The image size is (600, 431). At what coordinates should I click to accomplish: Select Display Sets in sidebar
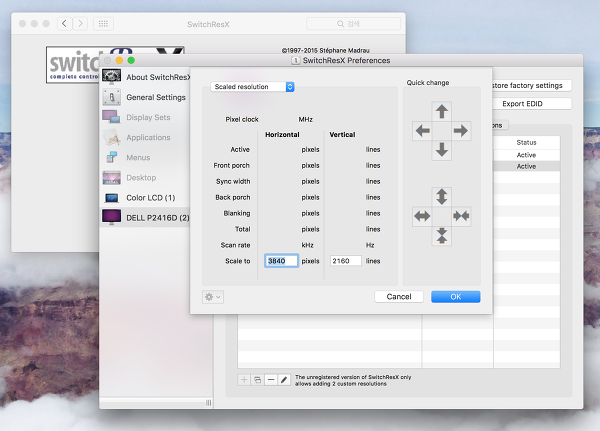coord(145,117)
